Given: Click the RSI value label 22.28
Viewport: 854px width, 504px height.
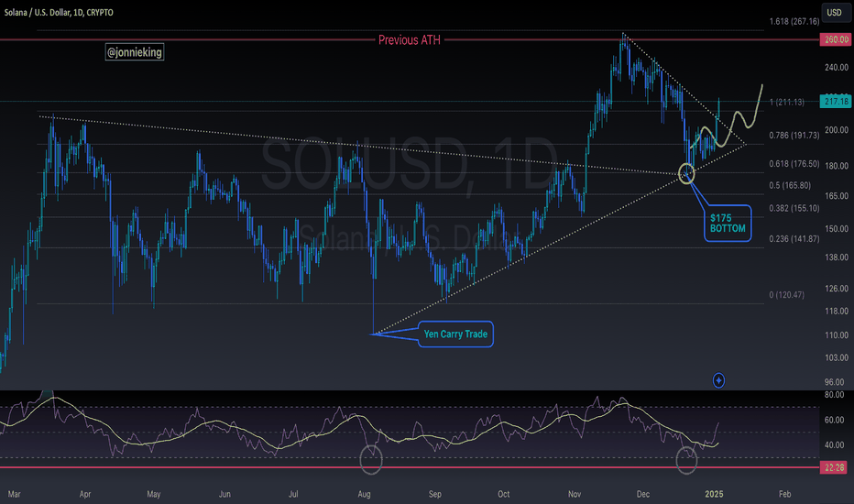Looking at the screenshot, I should 835,467.
